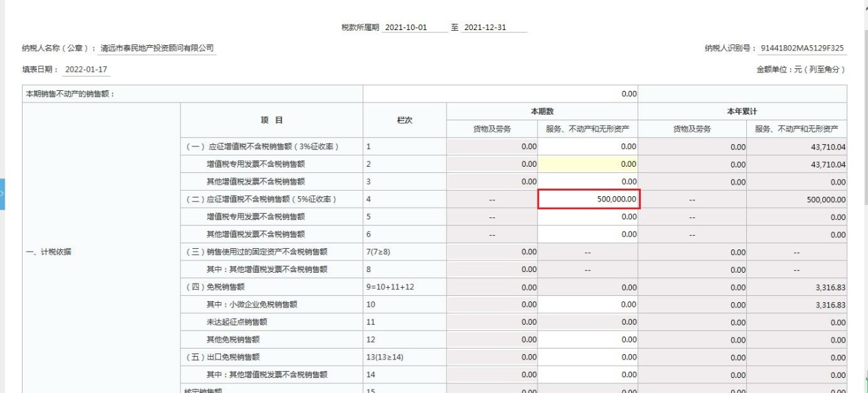Click the tax period start date 2021-10-01

pos(406,27)
